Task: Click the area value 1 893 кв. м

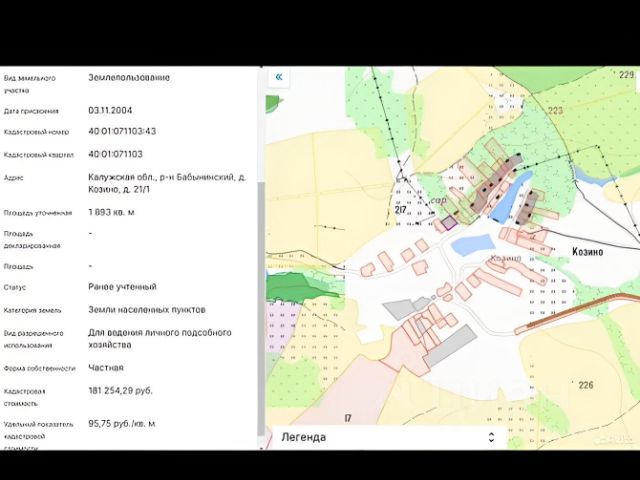Action: (111, 212)
